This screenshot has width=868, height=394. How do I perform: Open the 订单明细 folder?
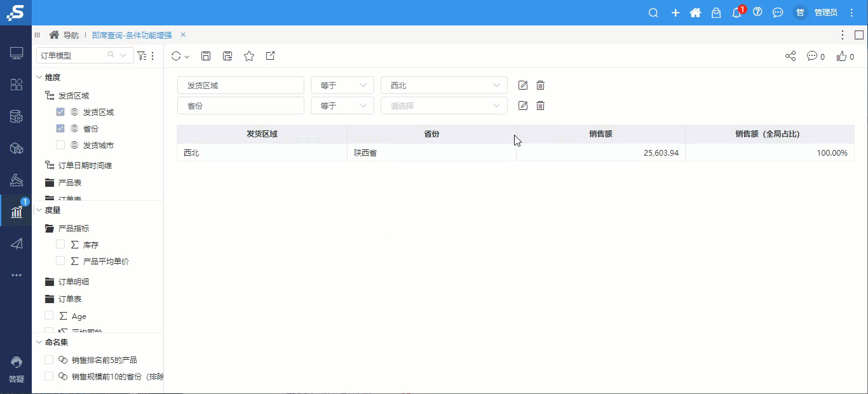(74, 282)
